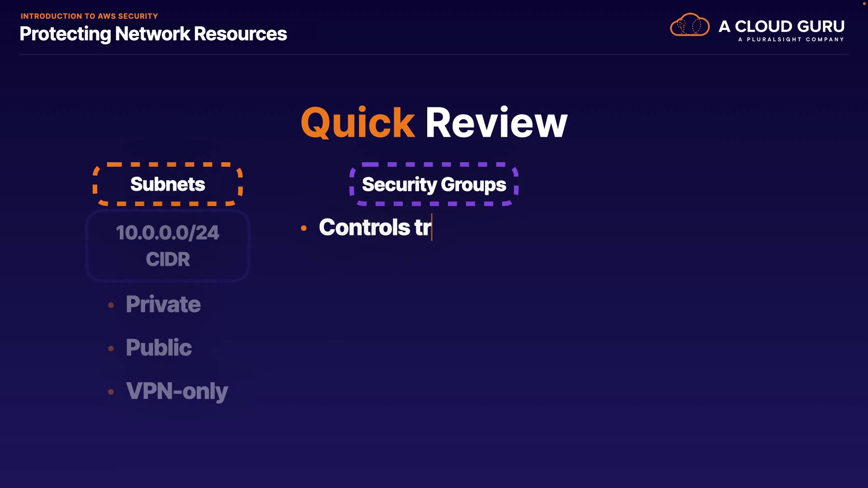
Task: Select the Security Groups dashed purple box
Action: point(434,184)
